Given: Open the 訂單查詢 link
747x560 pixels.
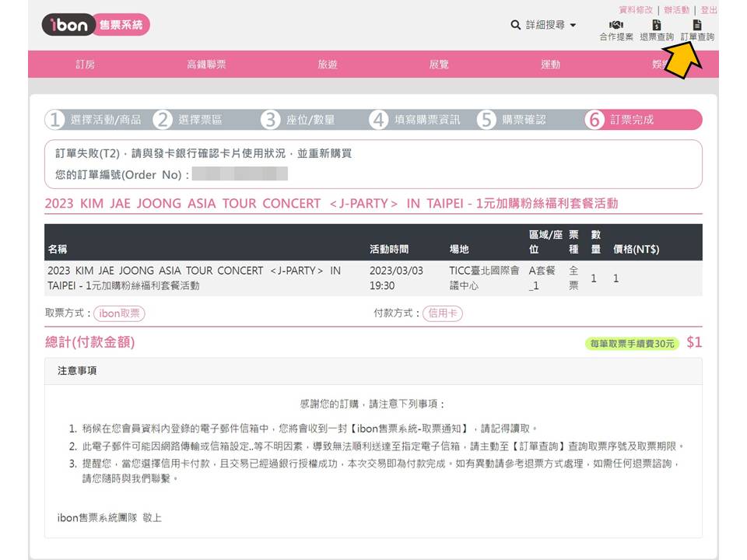Looking at the screenshot, I should pos(697,37).
